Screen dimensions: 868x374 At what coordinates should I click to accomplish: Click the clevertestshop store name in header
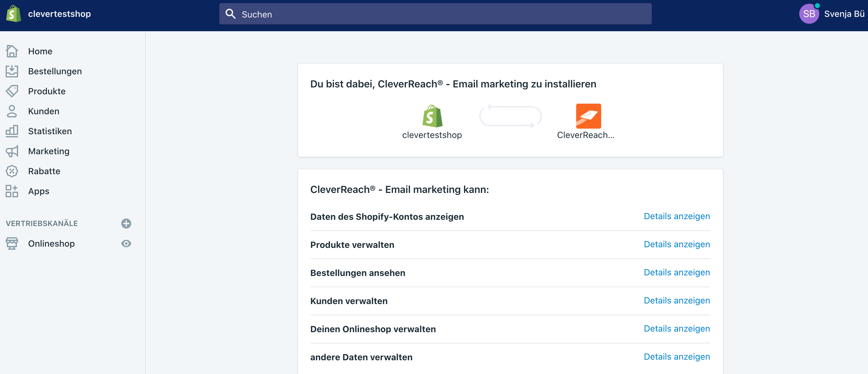(x=60, y=14)
